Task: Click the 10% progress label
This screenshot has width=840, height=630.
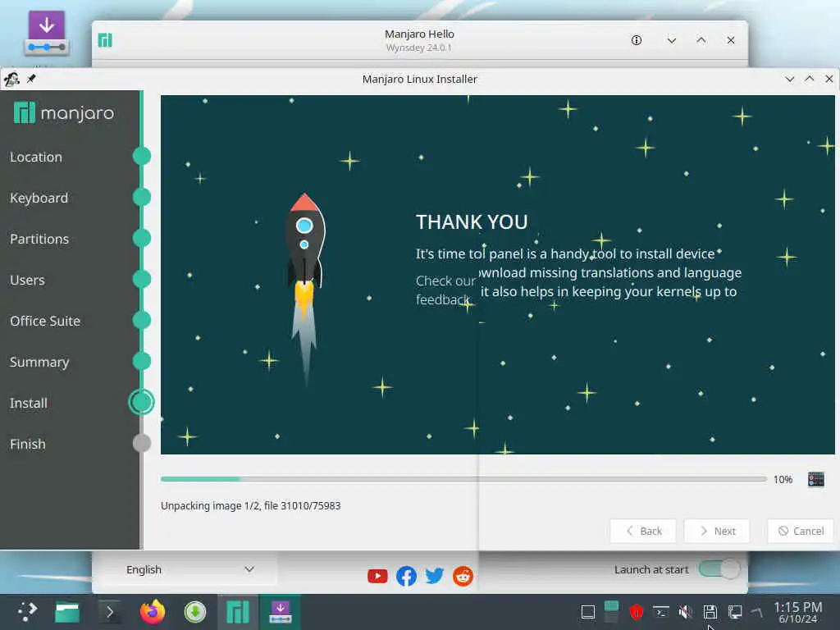Action: [783, 479]
